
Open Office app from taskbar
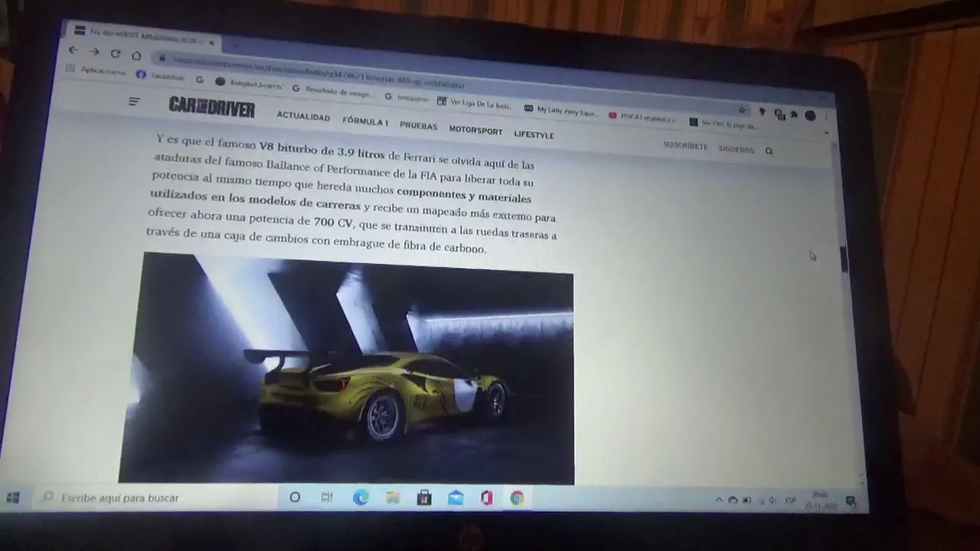coord(486,499)
